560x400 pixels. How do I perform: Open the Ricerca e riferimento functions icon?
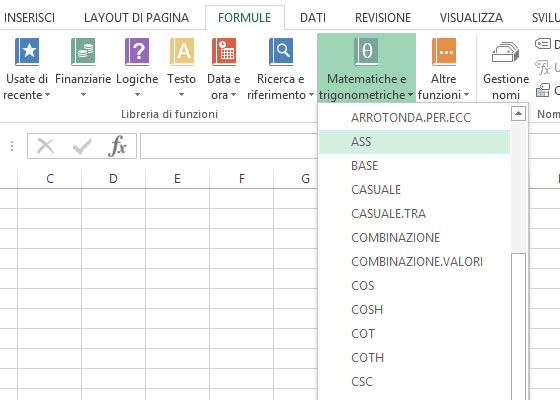[x=281, y=52]
